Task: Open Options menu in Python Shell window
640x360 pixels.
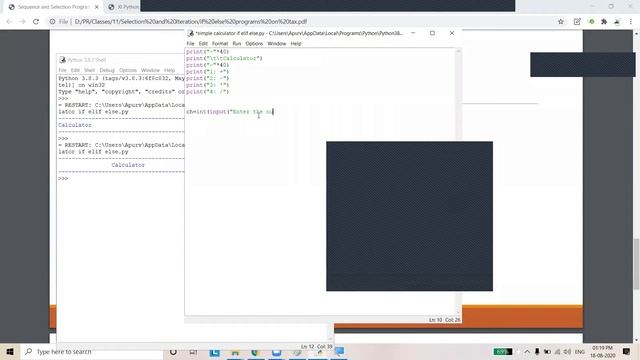Action: pyautogui.click(x=128, y=70)
